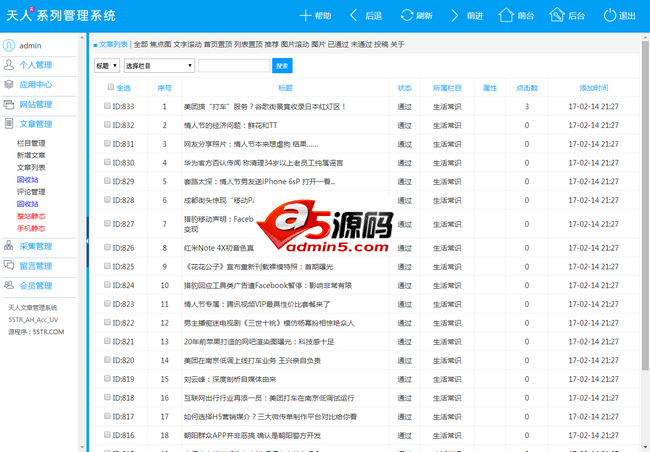Click the backend house icon with wrench
The image size is (650, 452).
coord(557,15)
